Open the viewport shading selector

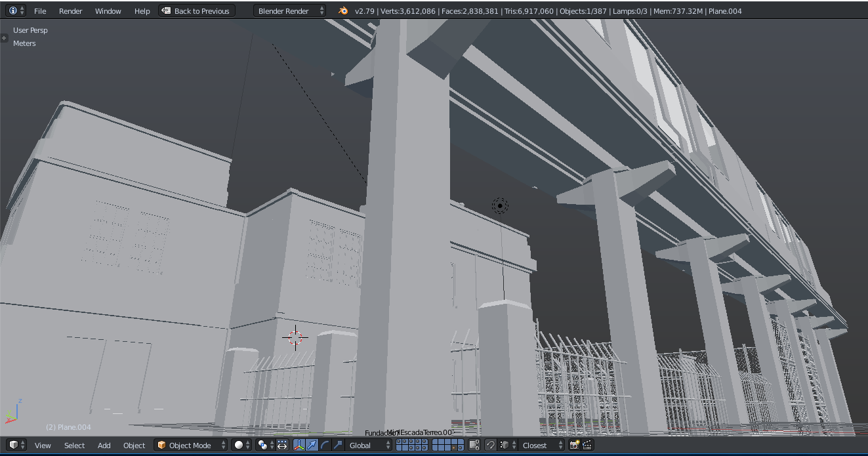click(x=241, y=445)
